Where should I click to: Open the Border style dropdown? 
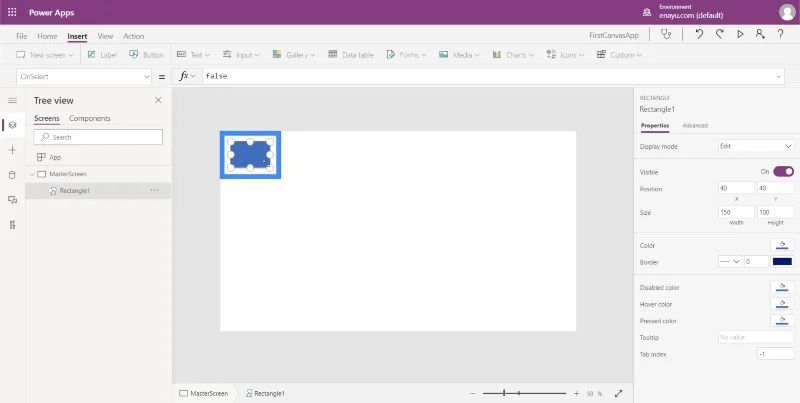tap(730, 262)
